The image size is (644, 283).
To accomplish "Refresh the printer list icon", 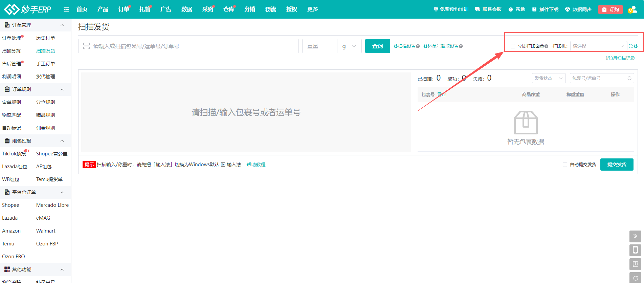I will click(631, 46).
